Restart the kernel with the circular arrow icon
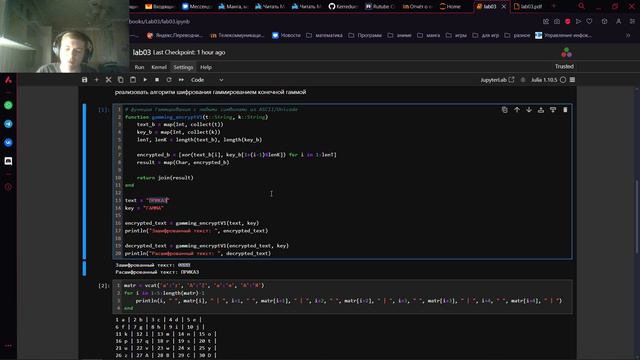 [x=169, y=80]
